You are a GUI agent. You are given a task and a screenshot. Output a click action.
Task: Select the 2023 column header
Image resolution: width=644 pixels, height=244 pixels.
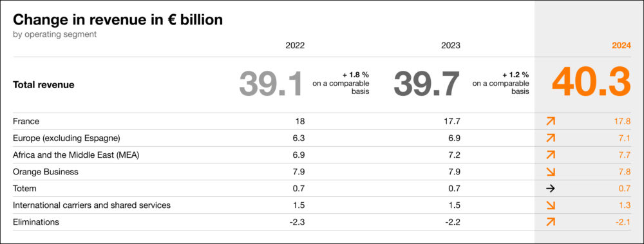[451, 46]
